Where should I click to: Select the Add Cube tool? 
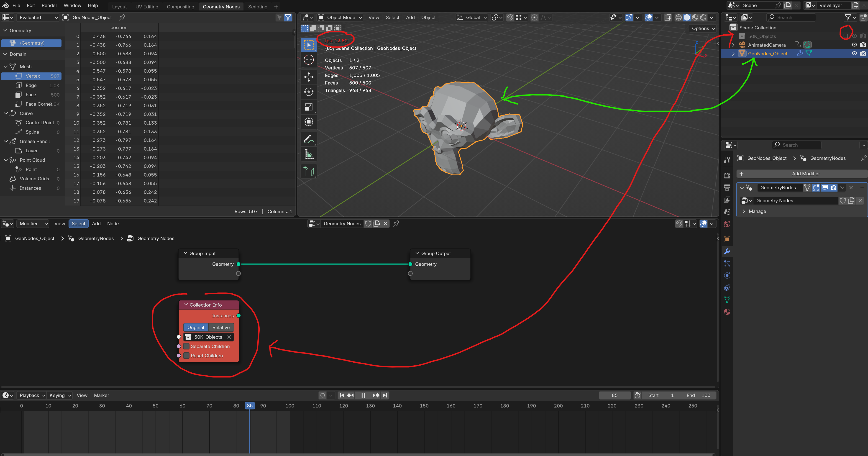(309, 171)
